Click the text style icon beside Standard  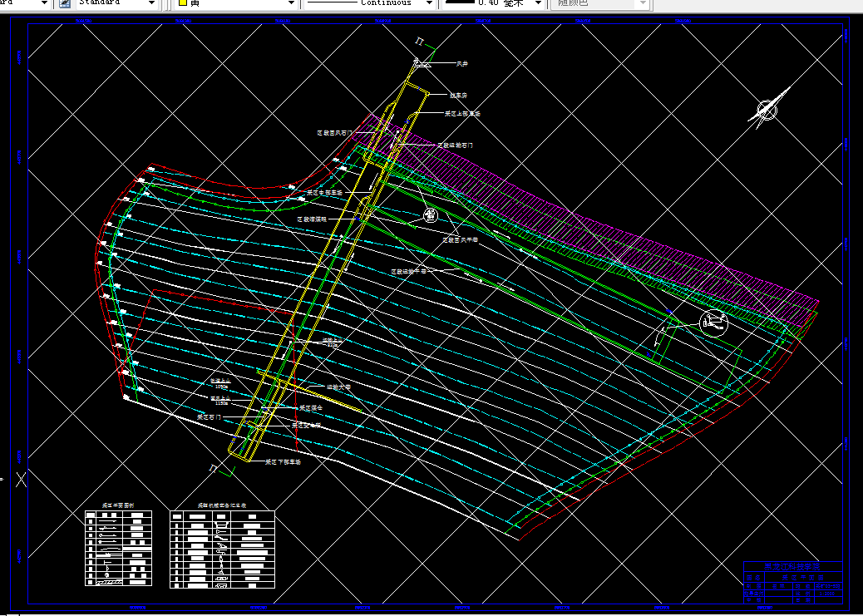point(64,3)
